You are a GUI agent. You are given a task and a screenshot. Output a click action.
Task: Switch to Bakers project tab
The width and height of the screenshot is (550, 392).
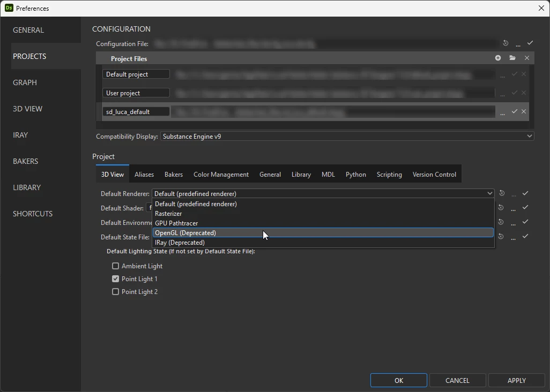[x=174, y=175]
